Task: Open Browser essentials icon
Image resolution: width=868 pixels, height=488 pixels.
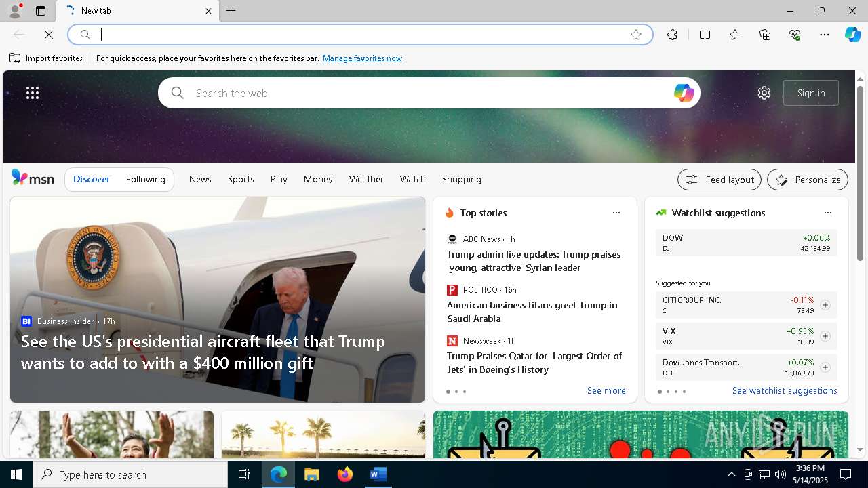Action: point(795,35)
